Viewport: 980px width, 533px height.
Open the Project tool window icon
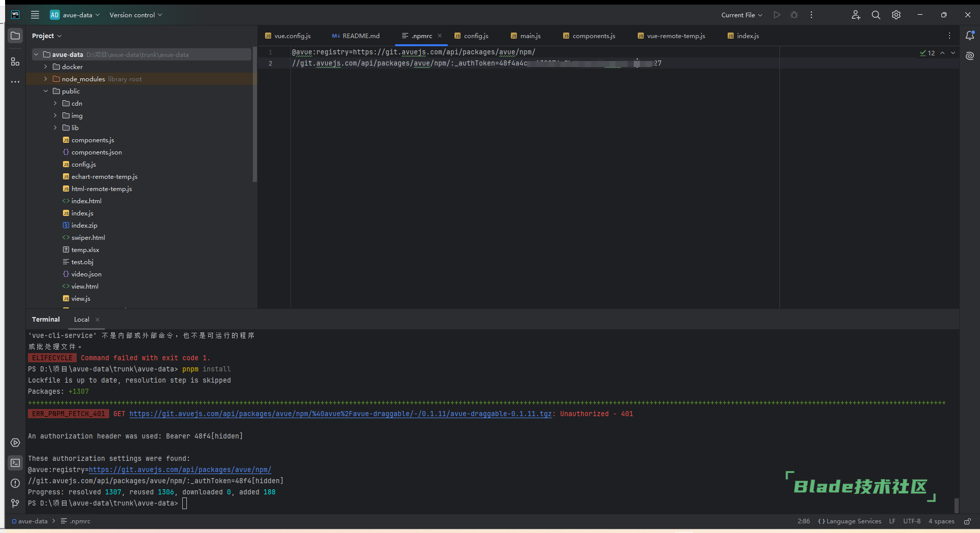coord(15,36)
